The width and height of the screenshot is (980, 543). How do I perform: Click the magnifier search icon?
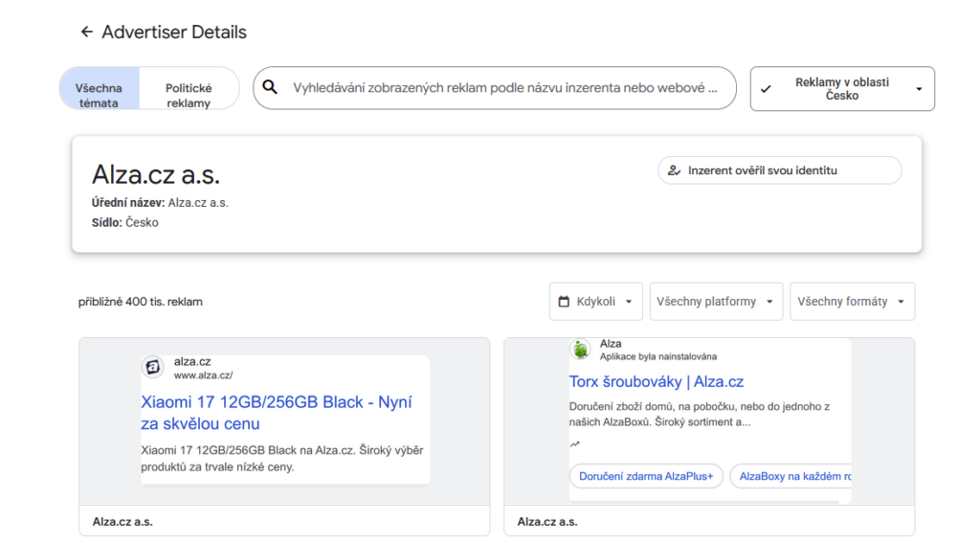point(271,88)
